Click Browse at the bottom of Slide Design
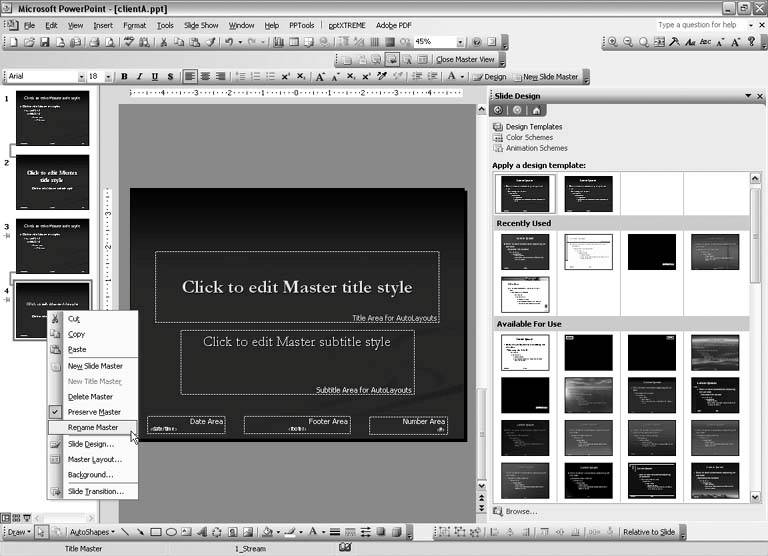This screenshot has width=768, height=556. pos(521,512)
